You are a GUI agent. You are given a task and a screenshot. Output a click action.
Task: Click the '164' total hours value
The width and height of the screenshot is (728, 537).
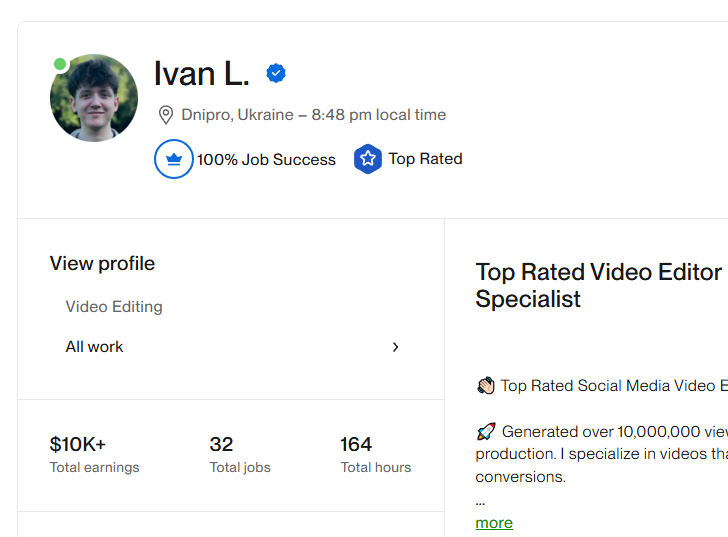356,444
